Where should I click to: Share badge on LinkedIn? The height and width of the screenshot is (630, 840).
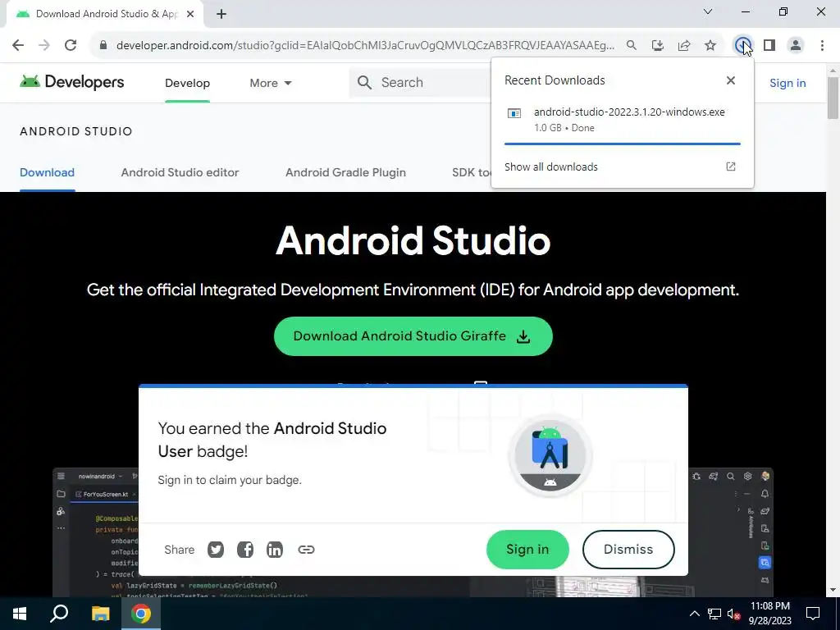(274, 550)
